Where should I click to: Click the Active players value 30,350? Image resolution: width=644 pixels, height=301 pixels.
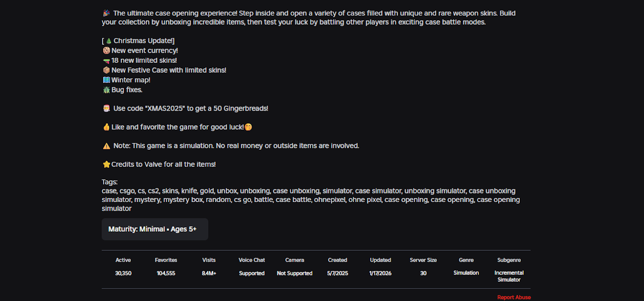pyautogui.click(x=123, y=273)
